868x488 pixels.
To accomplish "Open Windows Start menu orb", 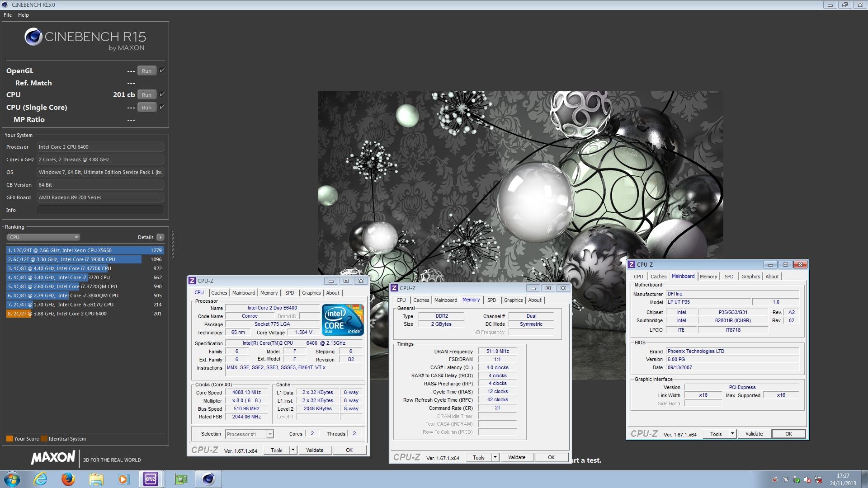I will pyautogui.click(x=12, y=479).
